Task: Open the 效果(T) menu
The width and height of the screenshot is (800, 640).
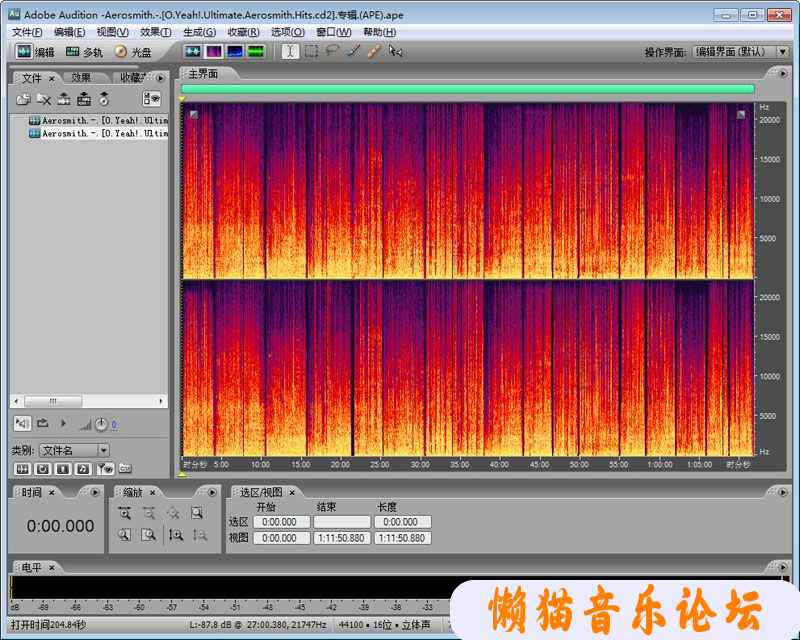Action: tap(156, 32)
